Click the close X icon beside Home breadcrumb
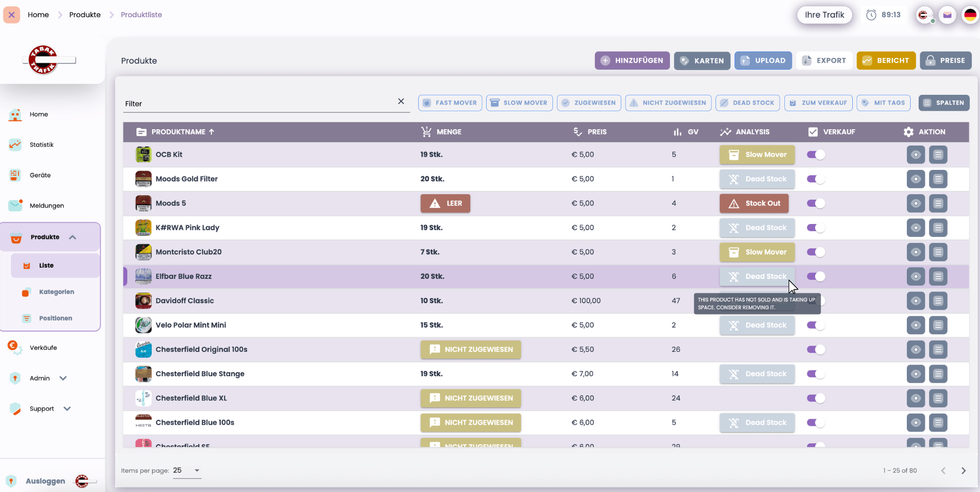The width and height of the screenshot is (980, 492). (x=11, y=15)
